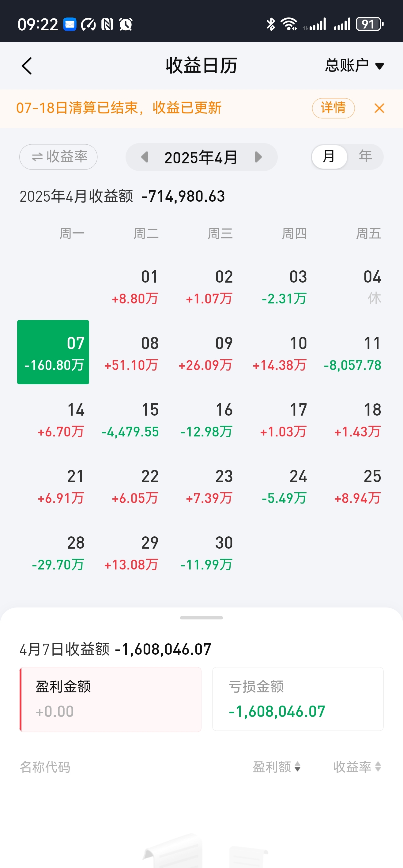Select the 亏损金额 tab card
Screen dimensions: 403x868
coord(298,699)
